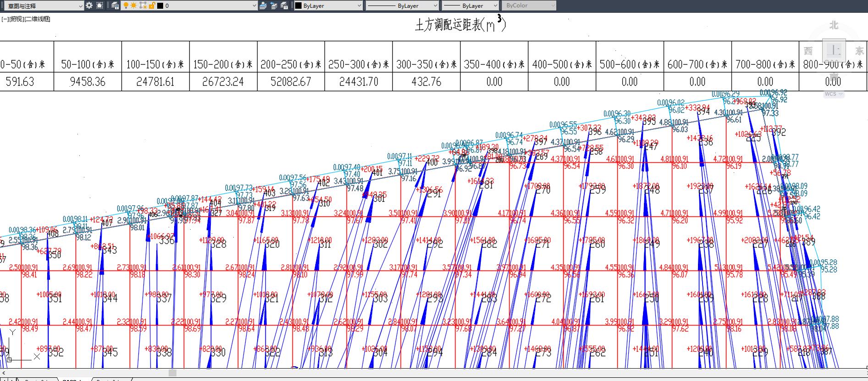868x381 pixels.
Task: Open the workspace settings gear icon
Action: coord(89,6)
